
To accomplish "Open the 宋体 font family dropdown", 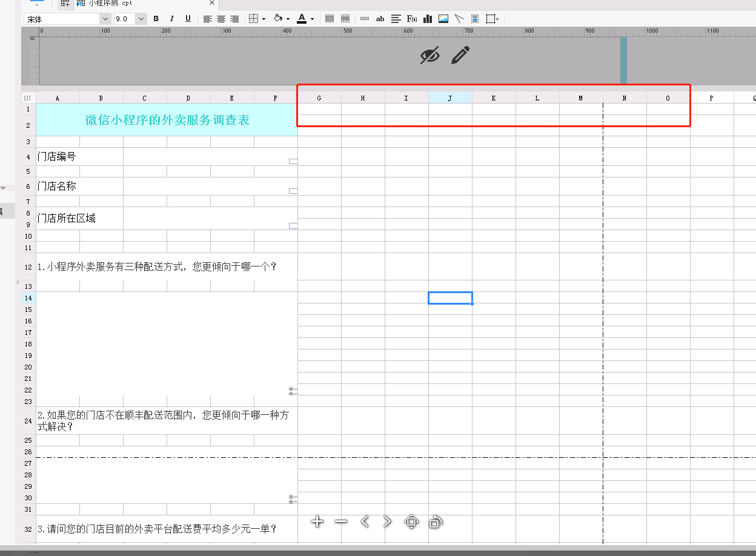I will pyautogui.click(x=104, y=19).
